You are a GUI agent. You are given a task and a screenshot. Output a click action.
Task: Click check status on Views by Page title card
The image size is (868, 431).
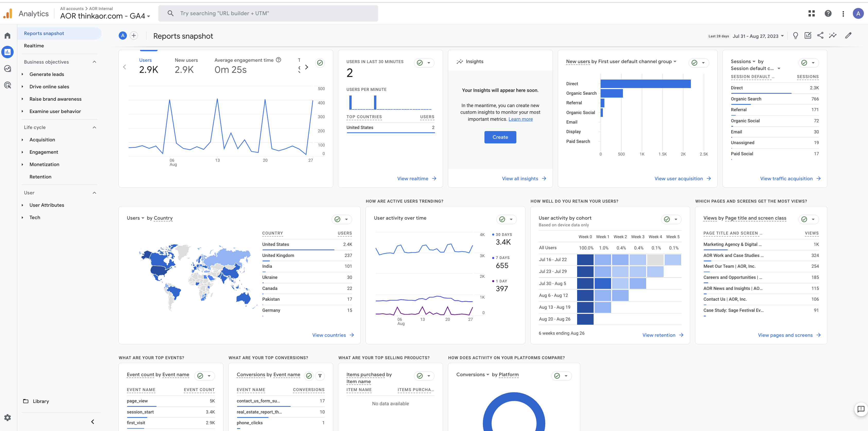(804, 219)
